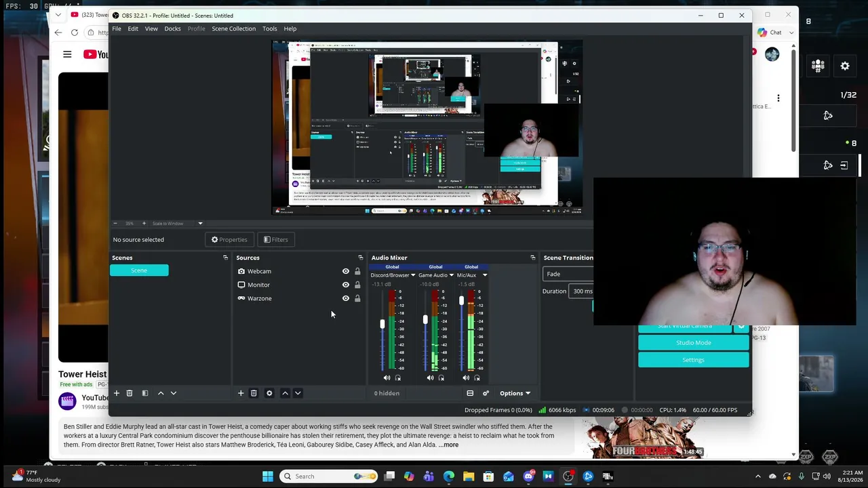The image size is (868, 488).
Task: Move source up with Sources up arrow
Action: pyautogui.click(x=285, y=393)
